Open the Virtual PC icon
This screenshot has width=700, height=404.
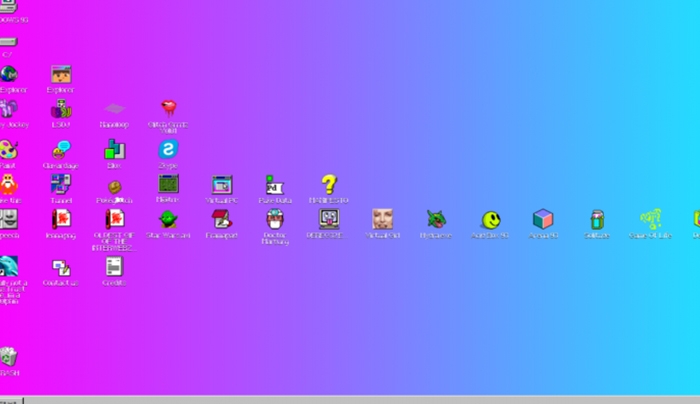tap(222, 184)
